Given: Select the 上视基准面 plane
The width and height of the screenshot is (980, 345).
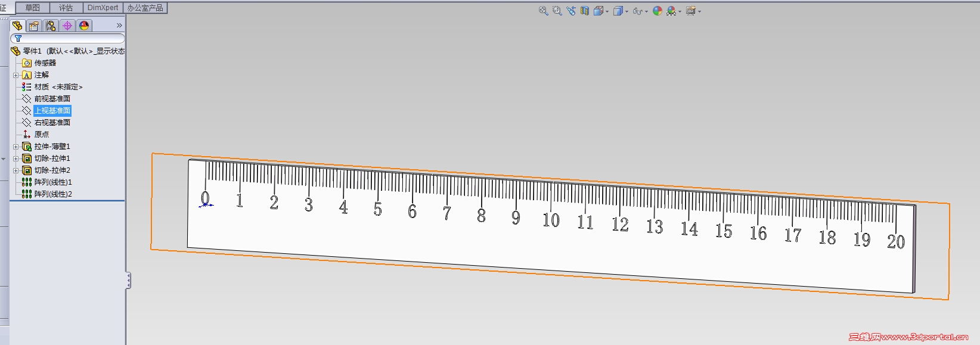Looking at the screenshot, I should (x=52, y=111).
